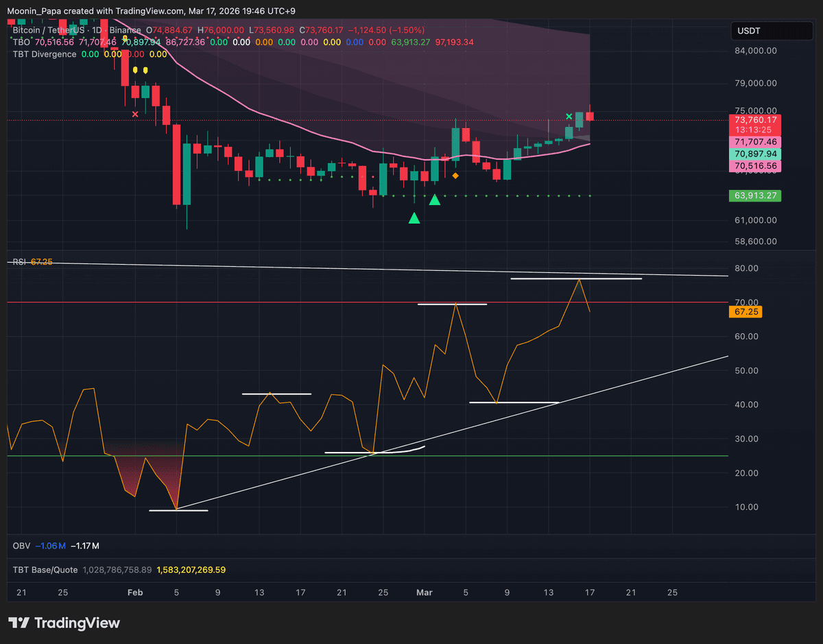Viewport: 823px width, 644px height.
Task: Click the orange RSI value label 67.25
Action: (x=745, y=312)
